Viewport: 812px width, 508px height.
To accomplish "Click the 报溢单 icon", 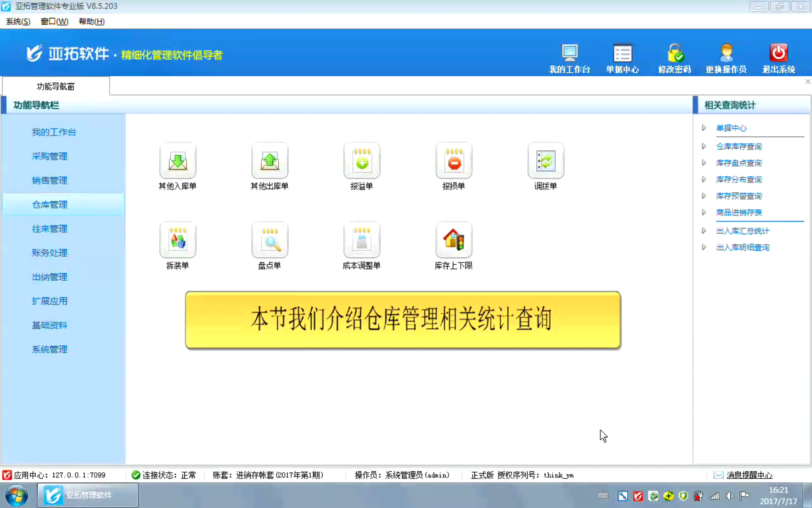I will [362, 161].
